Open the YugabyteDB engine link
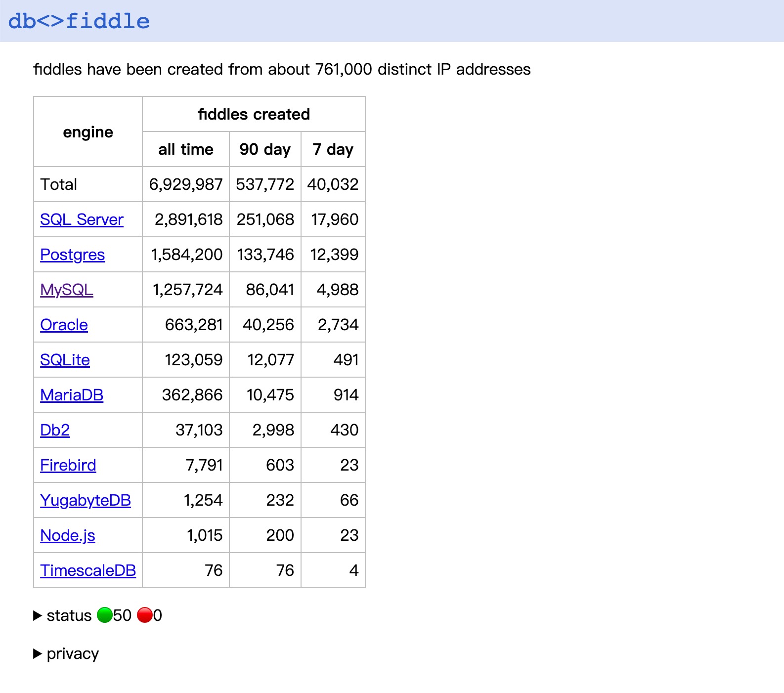The width and height of the screenshot is (784, 693). [86, 500]
